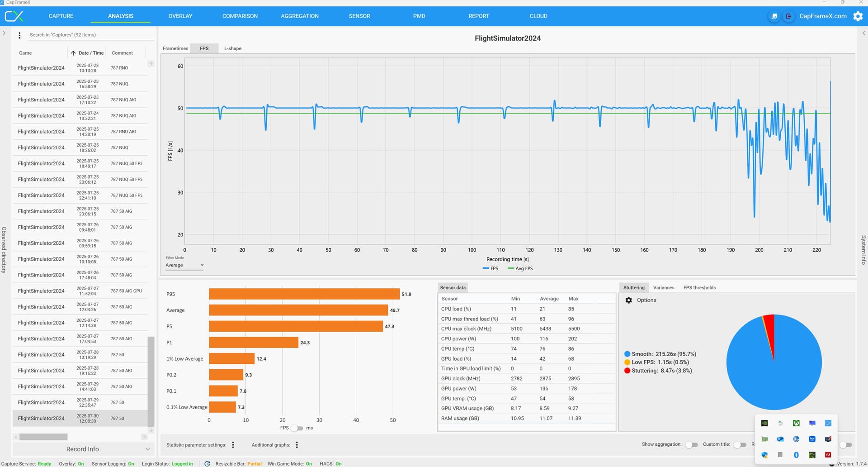Open Outlook tray icon
This screenshot has width=868, height=467.
[x=780, y=439]
